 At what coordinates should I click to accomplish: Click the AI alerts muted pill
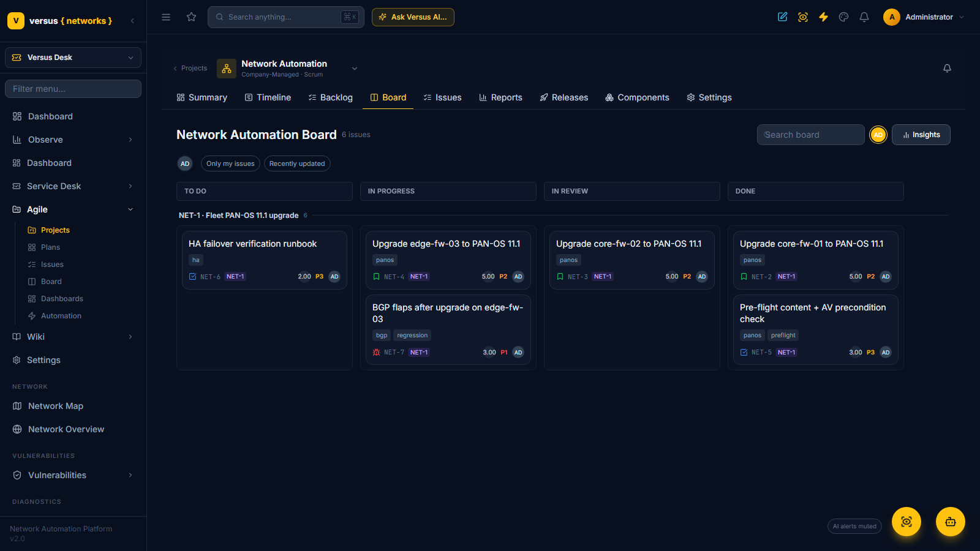(854, 527)
